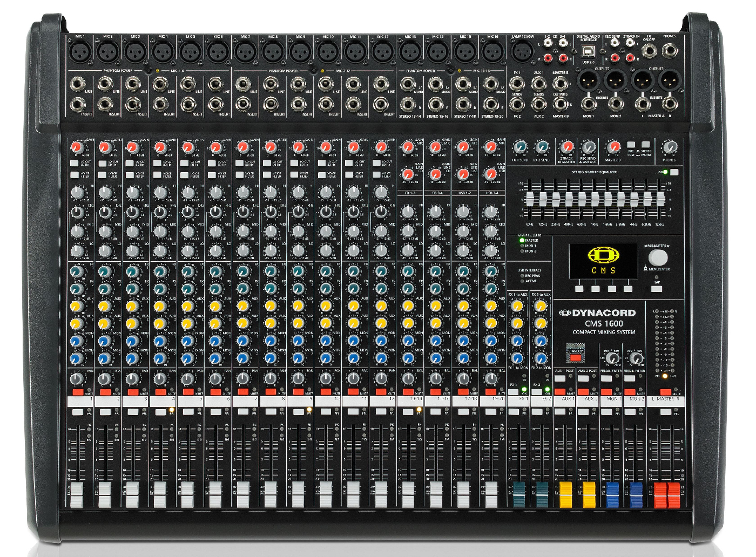Engage the MON 1 FEEDB. FILTER button
Image resolution: width=756 pixels, height=557 pixels.
pos(606,378)
